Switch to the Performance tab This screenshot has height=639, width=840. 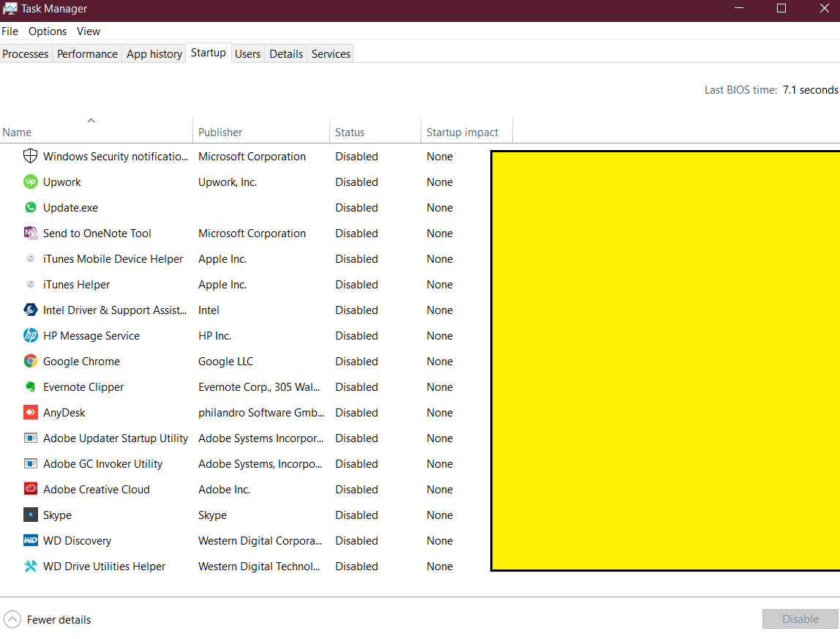click(x=87, y=53)
